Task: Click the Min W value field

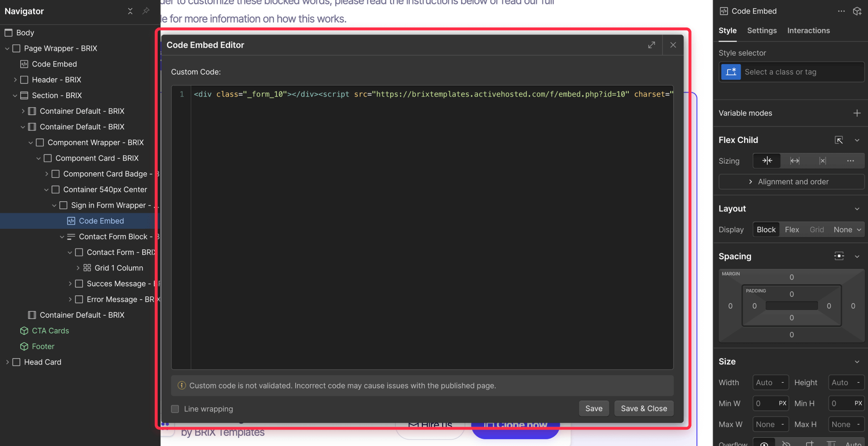Action: click(x=771, y=403)
